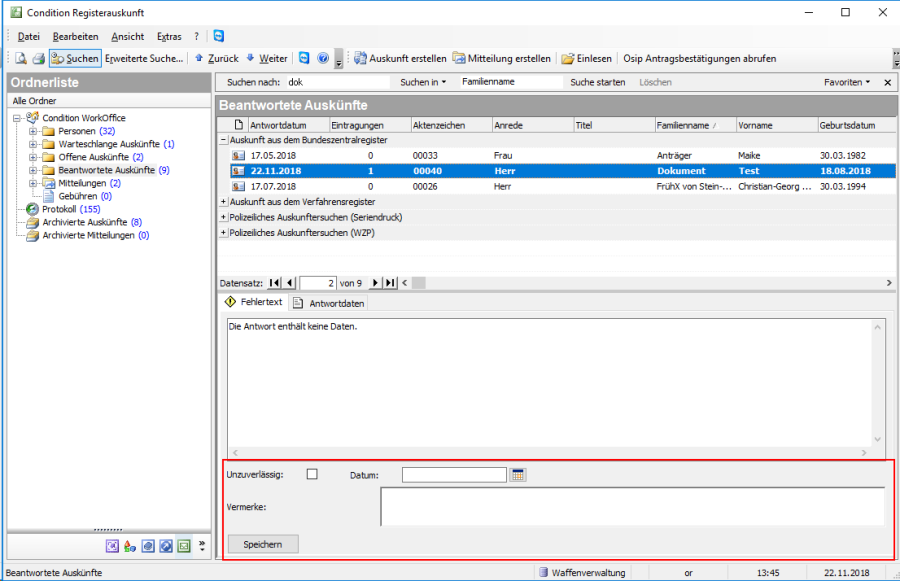Expand the Personen folder in the tree

(x=33, y=131)
